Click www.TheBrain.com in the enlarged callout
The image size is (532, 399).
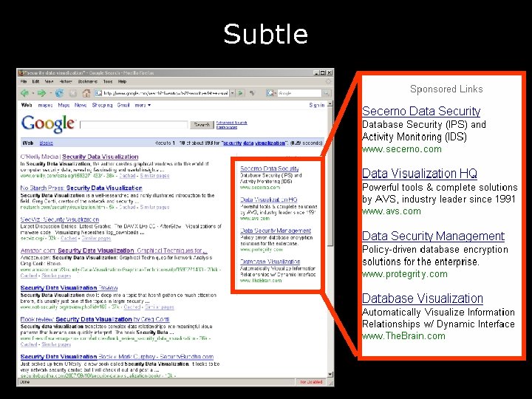tap(403, 336)
